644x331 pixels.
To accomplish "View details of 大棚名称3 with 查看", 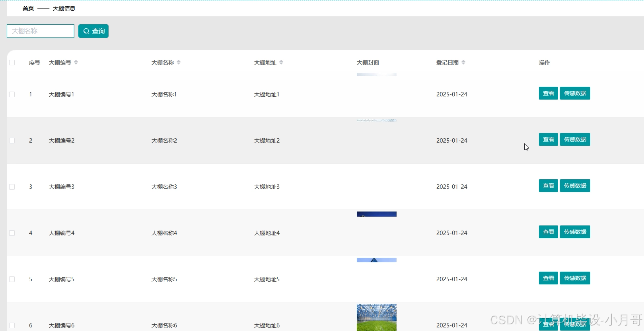I will coord(549,186).
